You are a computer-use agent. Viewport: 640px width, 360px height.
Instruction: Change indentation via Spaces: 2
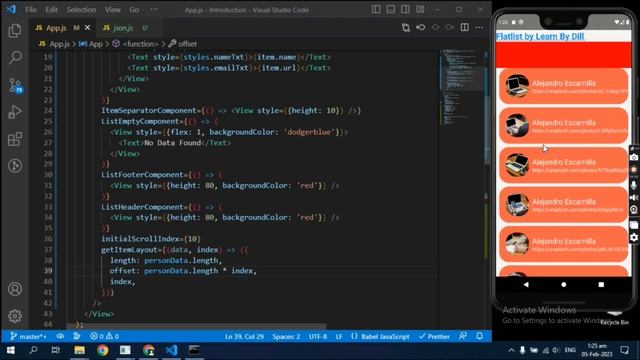coord(286,337)
